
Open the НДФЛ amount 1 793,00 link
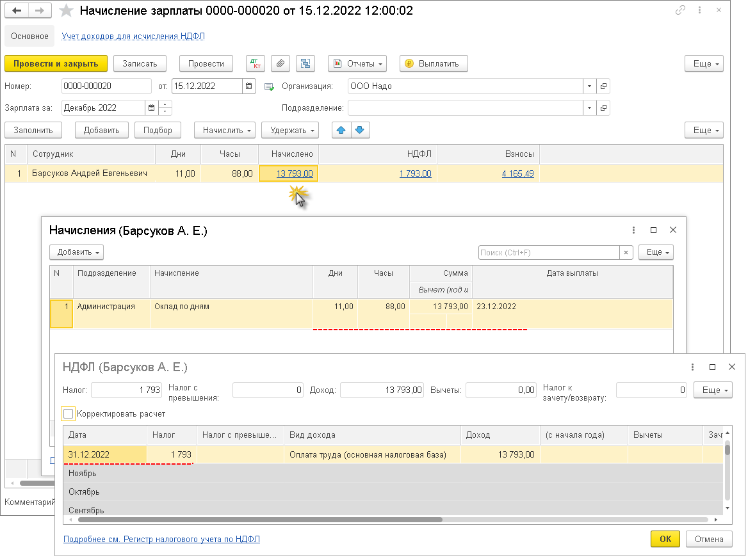click(x=415, y=173)
